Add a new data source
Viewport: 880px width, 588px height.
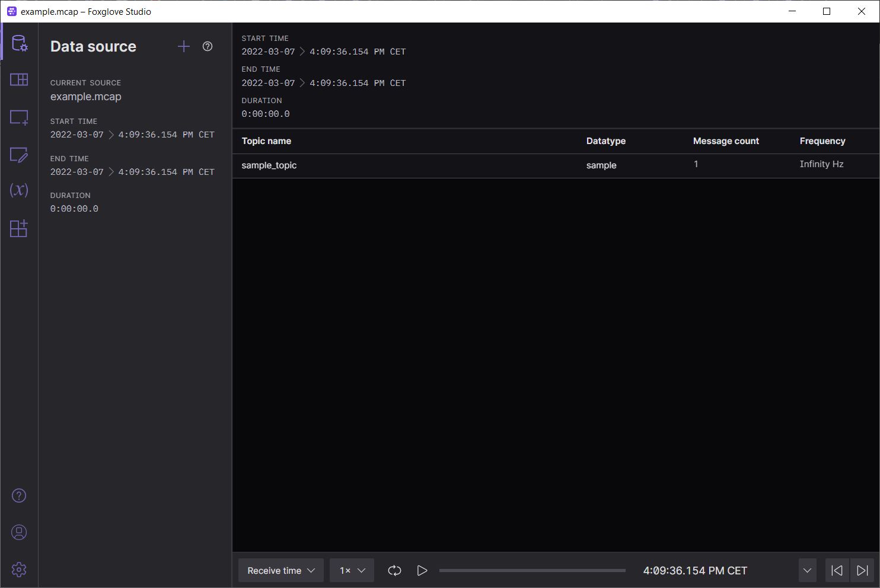pos(184,46)
